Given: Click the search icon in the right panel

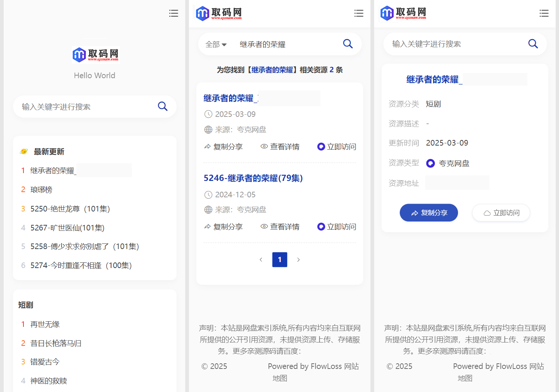Looking at the screenshot, I should click(533, 44).
